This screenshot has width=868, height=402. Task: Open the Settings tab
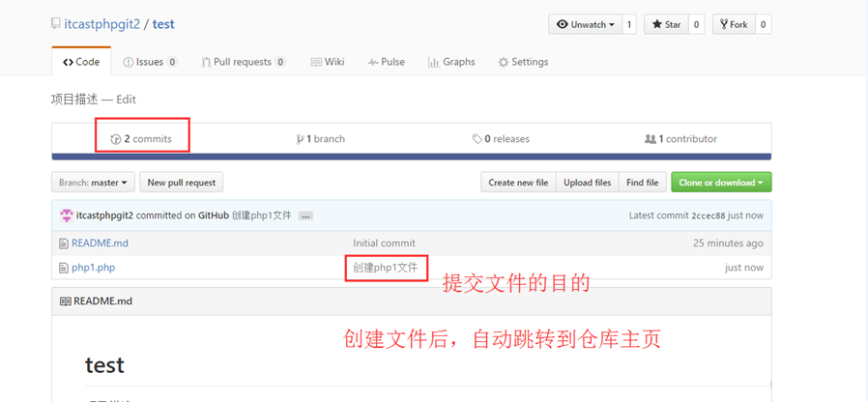click(523, 62)
